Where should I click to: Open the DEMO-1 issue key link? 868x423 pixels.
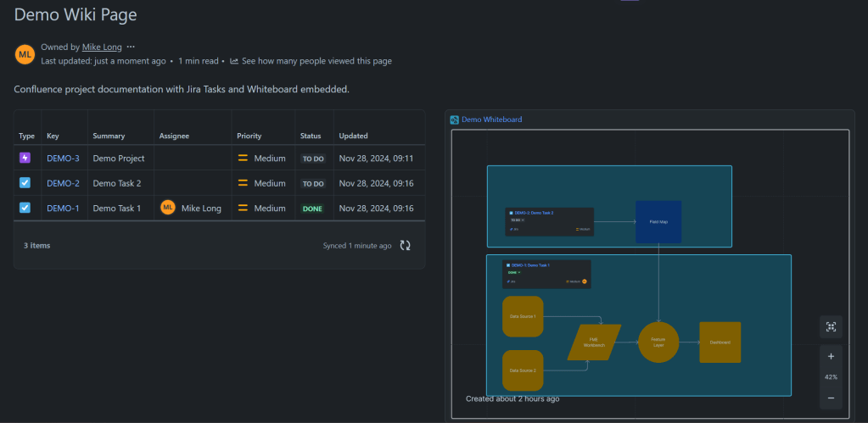point(63,209)
